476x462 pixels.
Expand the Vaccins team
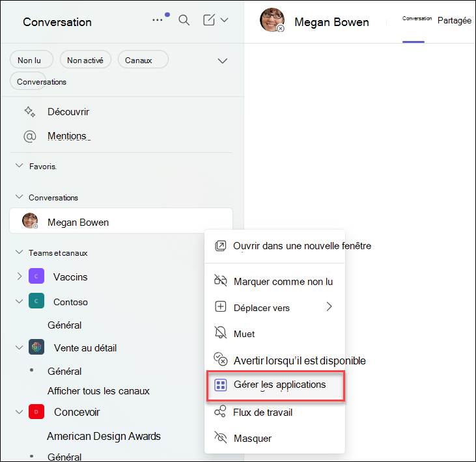tap(19, 277)
